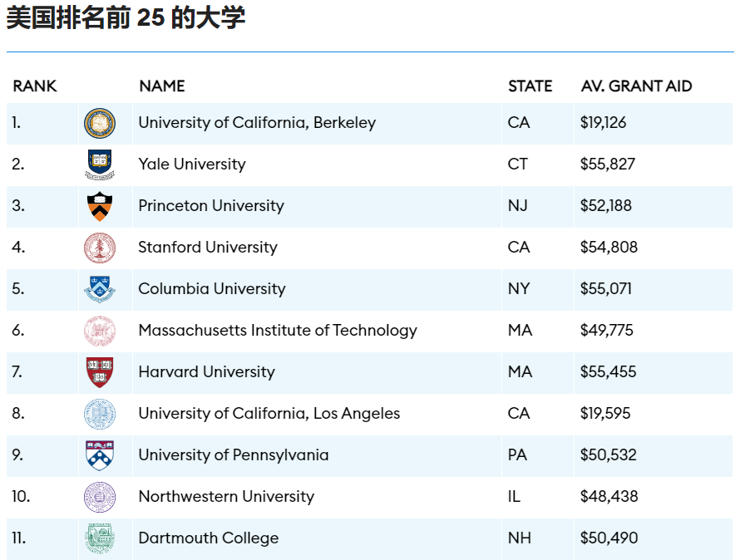Click the UCLA circular seal
The height and width of the screenshot is (560, 735).
[x=100, y=414]
